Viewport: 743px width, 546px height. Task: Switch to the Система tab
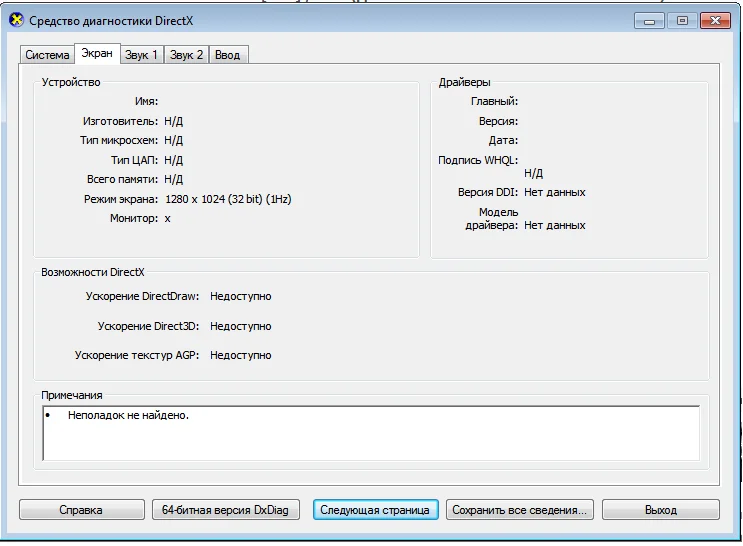tap(47, 55)
